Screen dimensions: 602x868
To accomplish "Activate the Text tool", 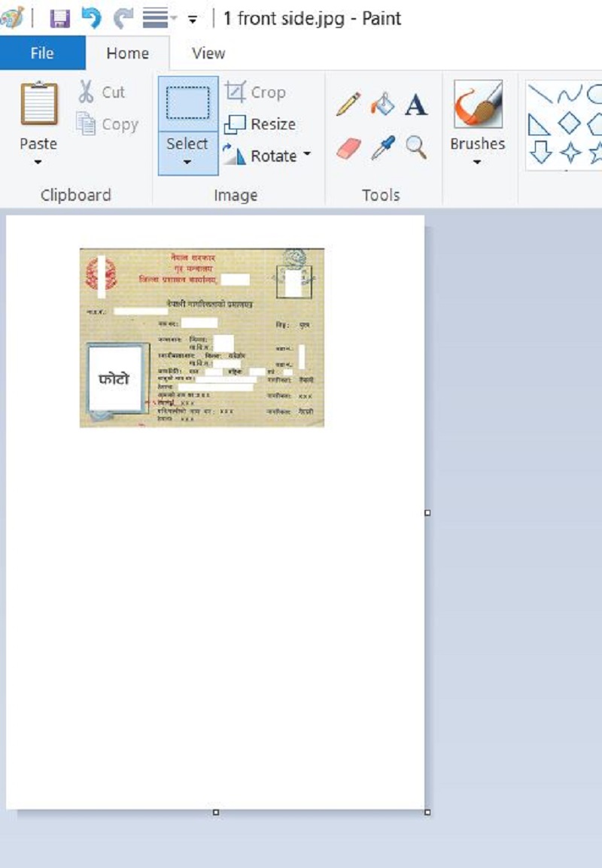I will (416, 105).
